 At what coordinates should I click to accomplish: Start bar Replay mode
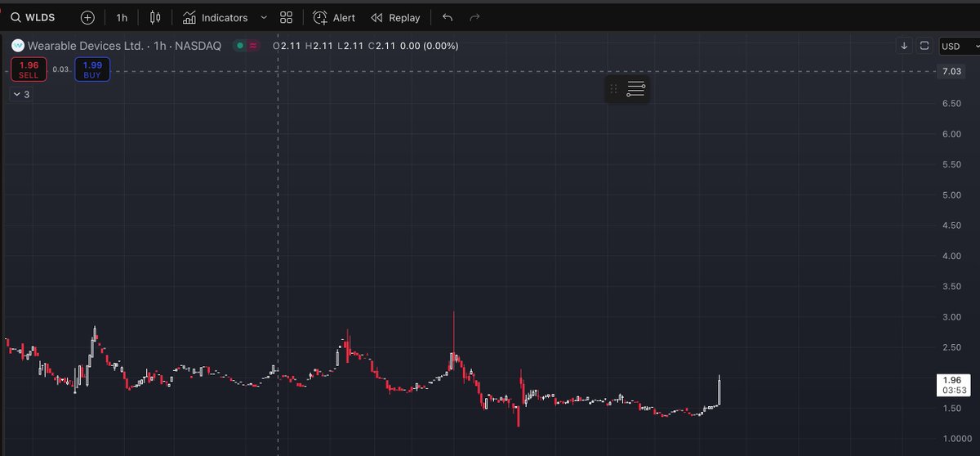pos(395,17)
